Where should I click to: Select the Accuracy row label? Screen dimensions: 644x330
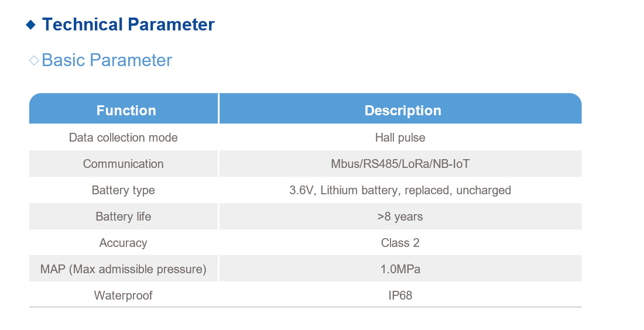[123, 243]
